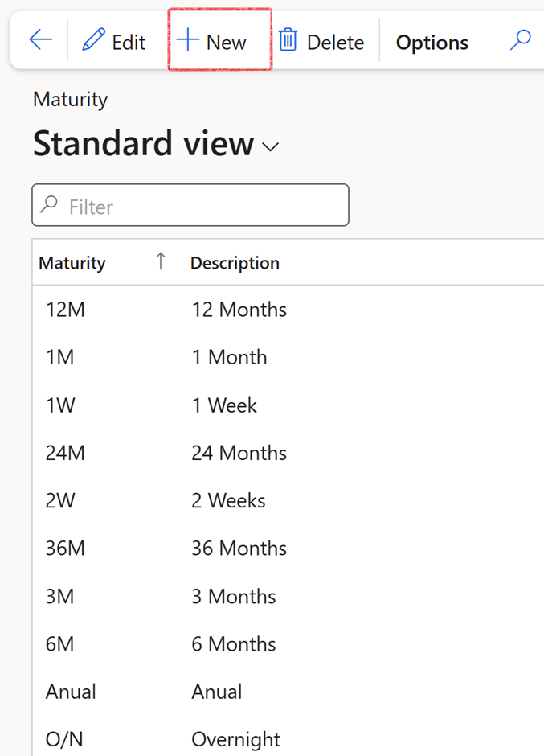Screen dimensions: 544x756
Task: Select the 24 Months description cell
Action: (239, 453)
